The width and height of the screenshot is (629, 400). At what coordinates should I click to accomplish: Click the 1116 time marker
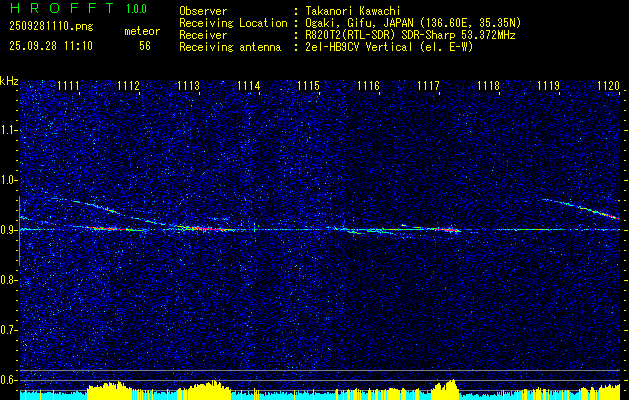[x=369, y=85]
